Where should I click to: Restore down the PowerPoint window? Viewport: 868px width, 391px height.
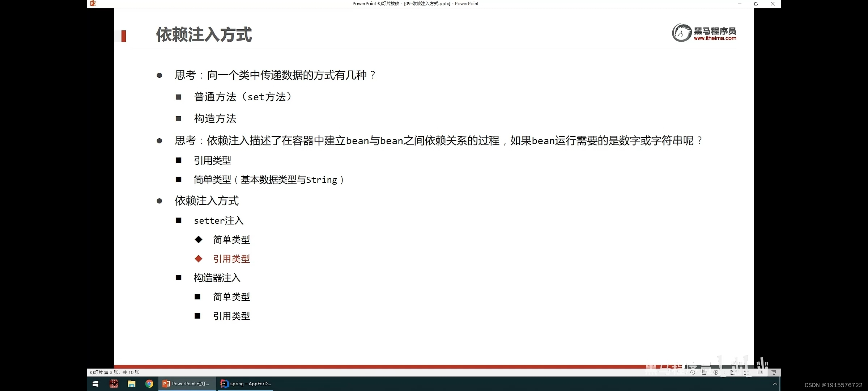[x=756, y=4]
